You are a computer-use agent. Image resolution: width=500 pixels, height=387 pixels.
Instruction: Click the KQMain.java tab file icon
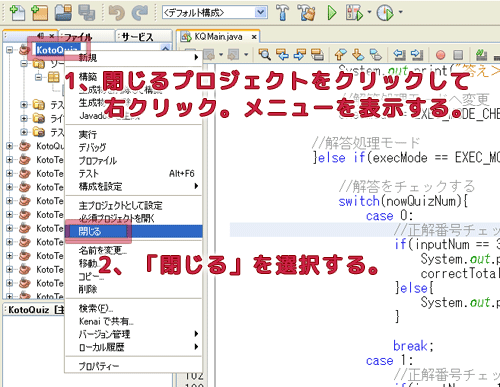185,36
